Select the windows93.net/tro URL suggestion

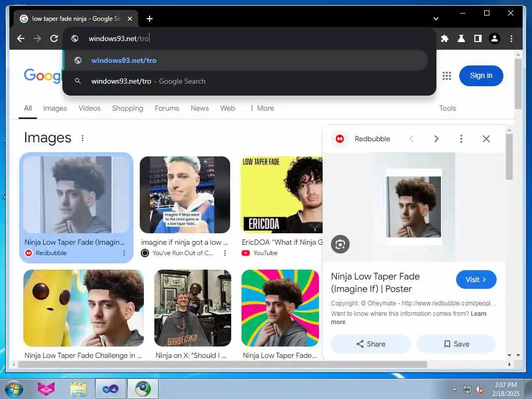point(245,60)
